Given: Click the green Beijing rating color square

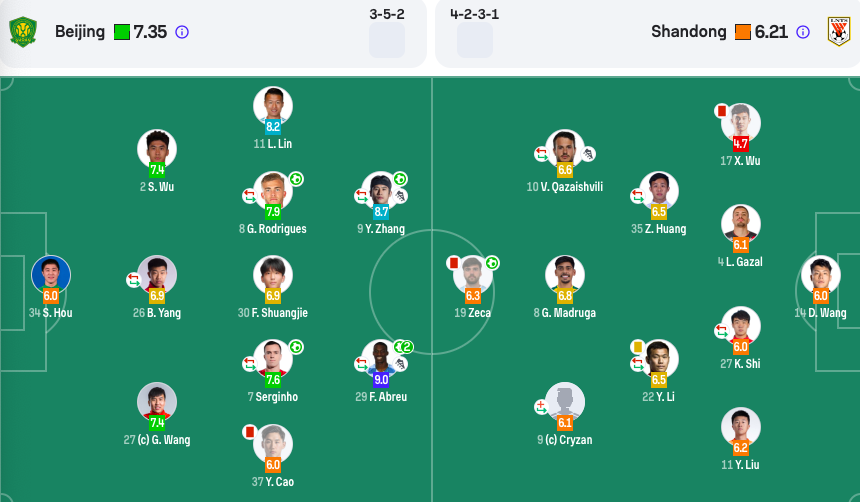Looking at the screenshot, I should tap(122, 32).
